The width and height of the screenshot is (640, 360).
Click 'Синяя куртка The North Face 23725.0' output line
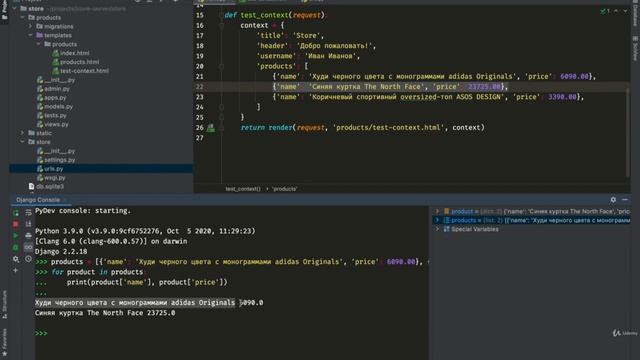pos(105,313)
